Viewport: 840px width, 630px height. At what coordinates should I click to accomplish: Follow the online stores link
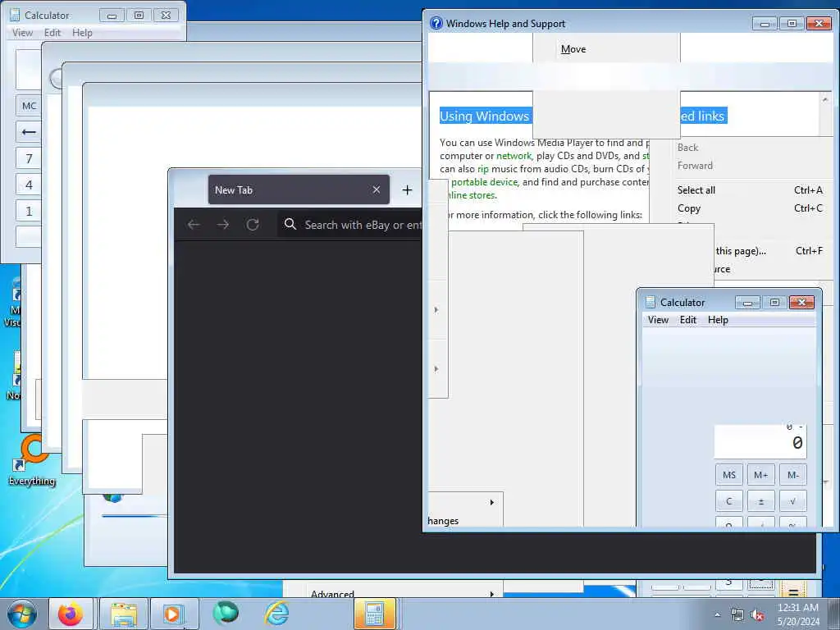click(470, 195)
